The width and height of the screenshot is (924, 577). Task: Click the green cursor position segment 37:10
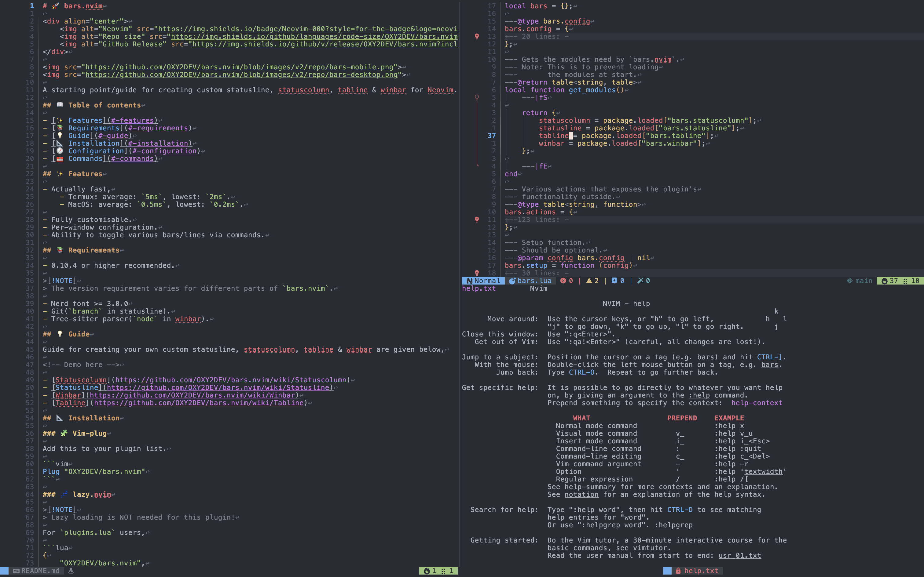click(900, 281)
